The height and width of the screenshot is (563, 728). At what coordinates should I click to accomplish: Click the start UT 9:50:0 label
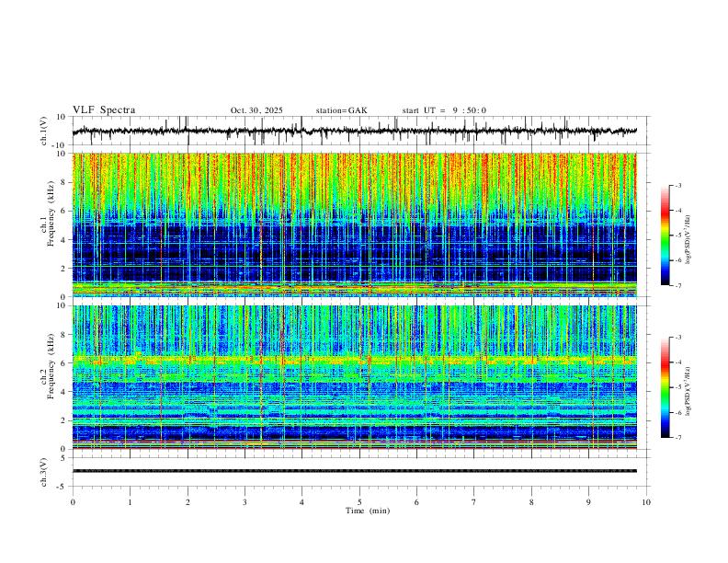pos(444,110)
